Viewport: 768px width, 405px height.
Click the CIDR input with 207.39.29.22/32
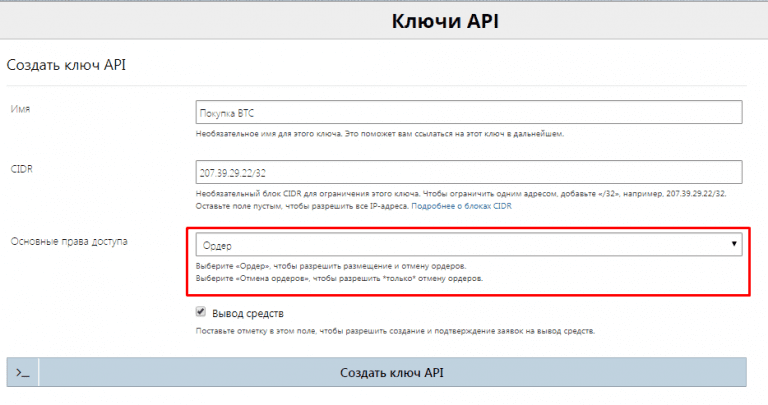468,172
